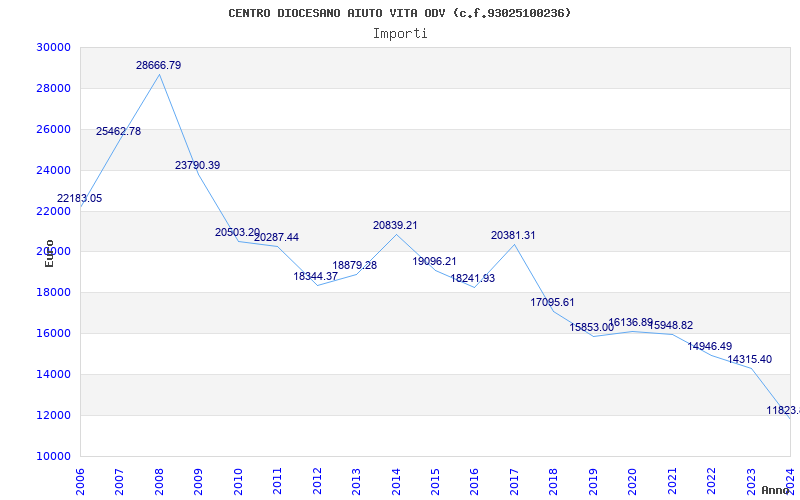Viewport: 800px width, 500px height.
Task: Click data label 20839.21
Action: (395, 225)
